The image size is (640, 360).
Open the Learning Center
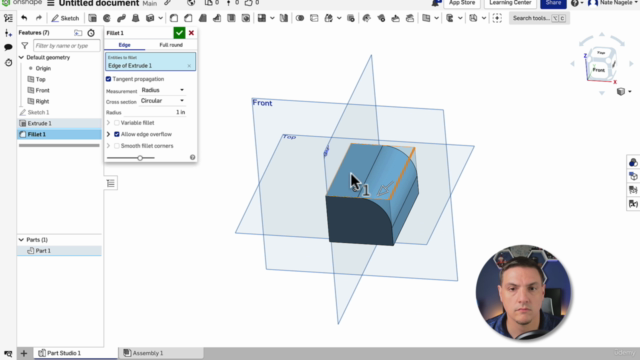coord(510,3)
